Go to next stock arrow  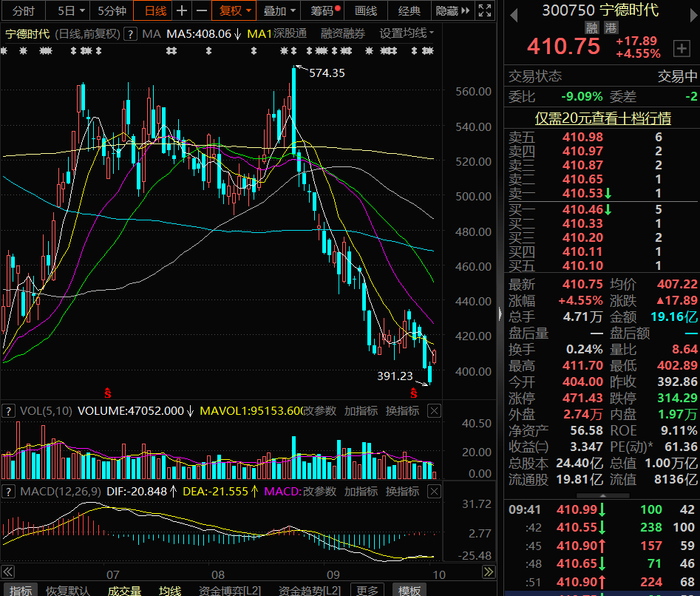(x=693, y=16)
